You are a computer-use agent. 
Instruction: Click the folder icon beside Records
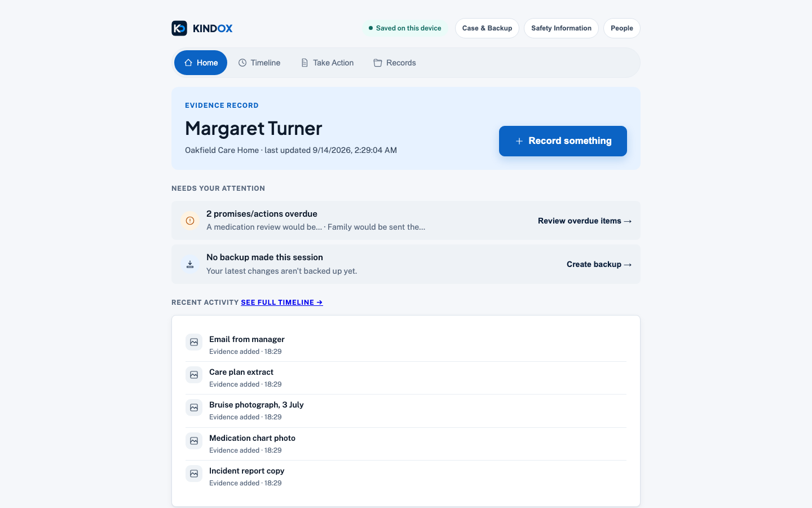[378, 63]
